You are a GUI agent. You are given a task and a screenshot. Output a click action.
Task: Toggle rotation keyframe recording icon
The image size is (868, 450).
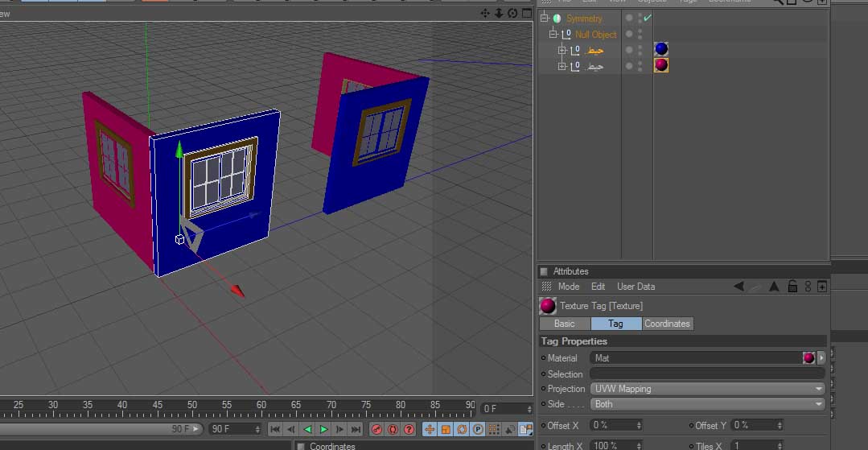coord(462,430)
